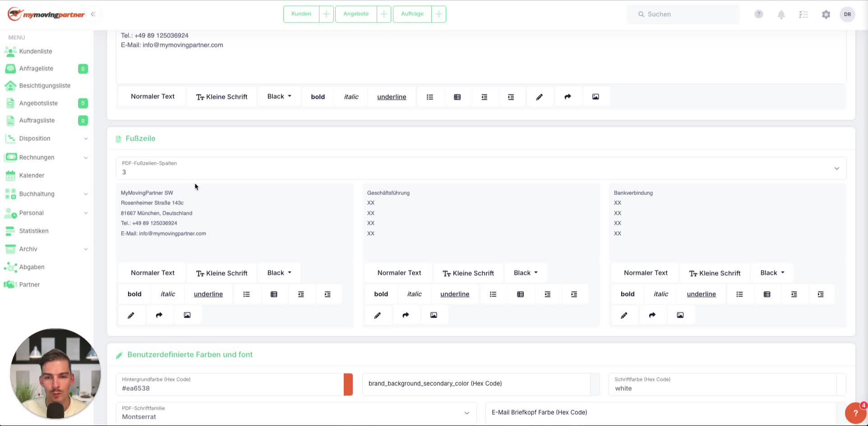Toggle bold in Geschäftsführung column

pyautogui.click(x=381, y=294)
